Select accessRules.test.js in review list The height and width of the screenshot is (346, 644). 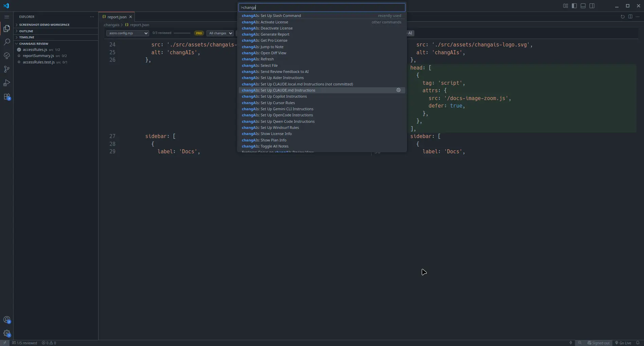click(x=56, y=62)
